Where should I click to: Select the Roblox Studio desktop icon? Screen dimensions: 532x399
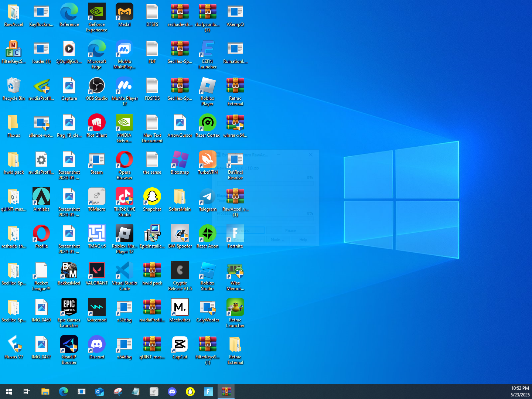click(208, 271)
